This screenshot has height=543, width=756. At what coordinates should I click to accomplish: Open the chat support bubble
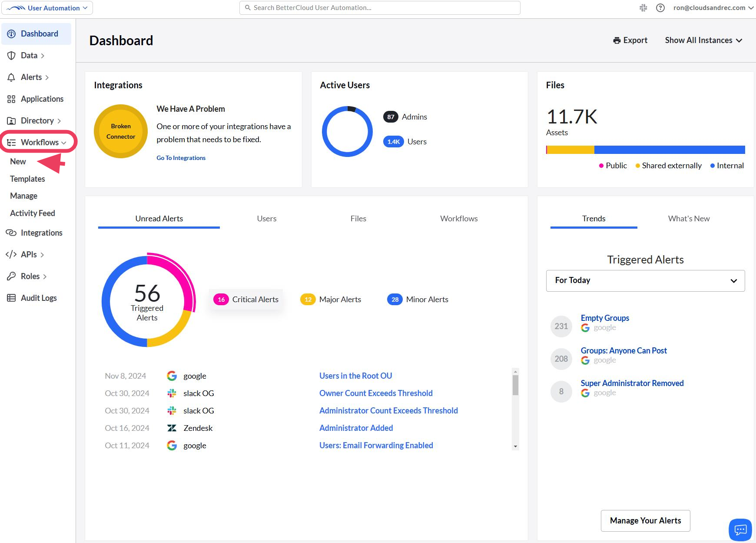(x=740, y=530)
